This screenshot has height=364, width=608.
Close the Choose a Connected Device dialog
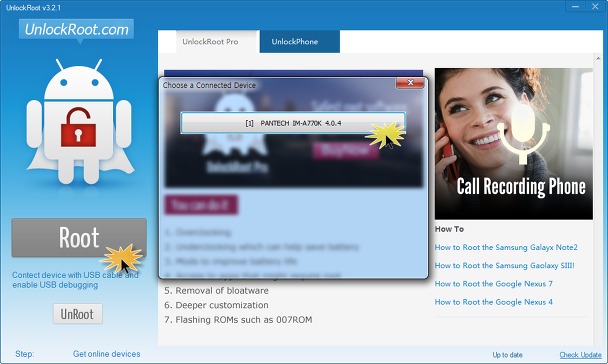click(410, 83)
